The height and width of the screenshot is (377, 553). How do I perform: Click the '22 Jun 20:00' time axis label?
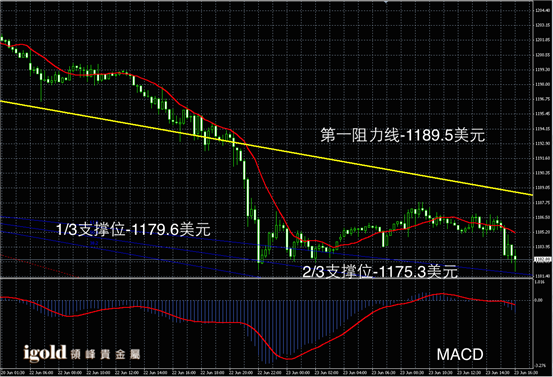(x=241, y=372)
